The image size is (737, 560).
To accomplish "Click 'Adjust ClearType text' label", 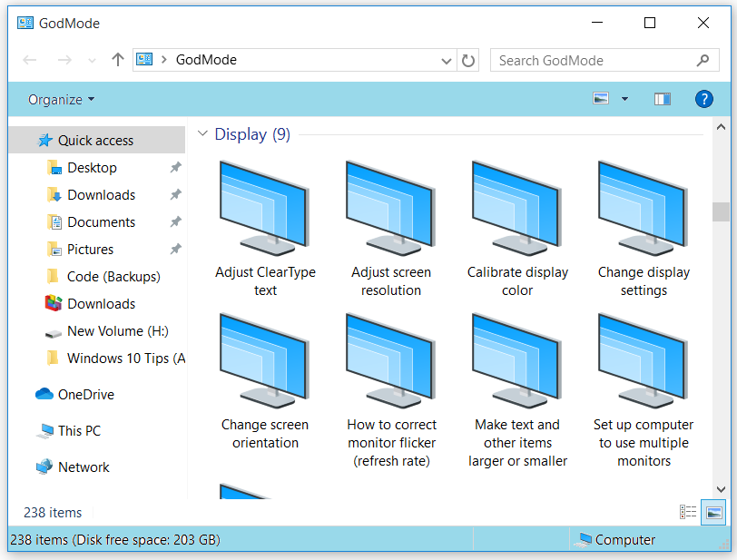I will (x=265, y=281).
